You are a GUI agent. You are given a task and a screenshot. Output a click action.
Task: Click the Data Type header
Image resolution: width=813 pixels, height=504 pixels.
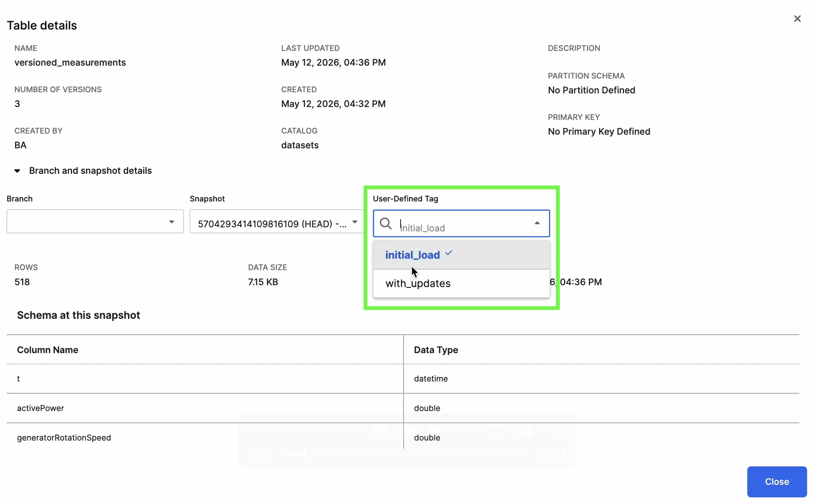(436, 350)
